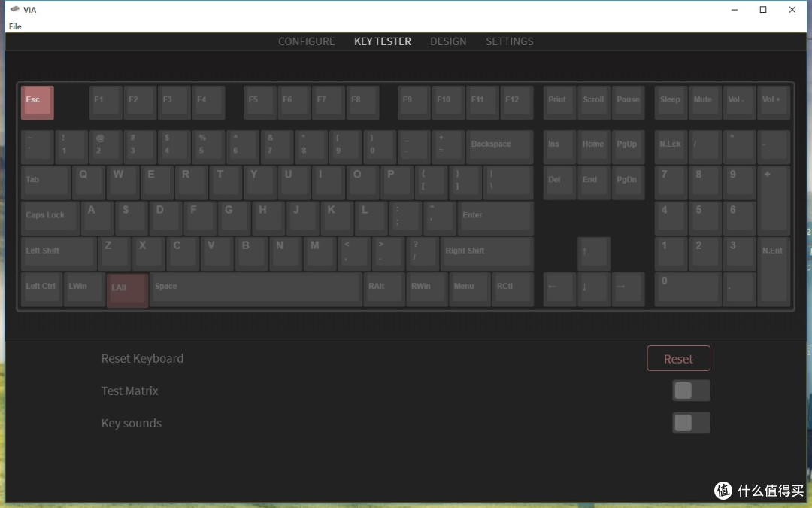Click the numpad 5 key
Screen dimensions: 812x508
705,218
